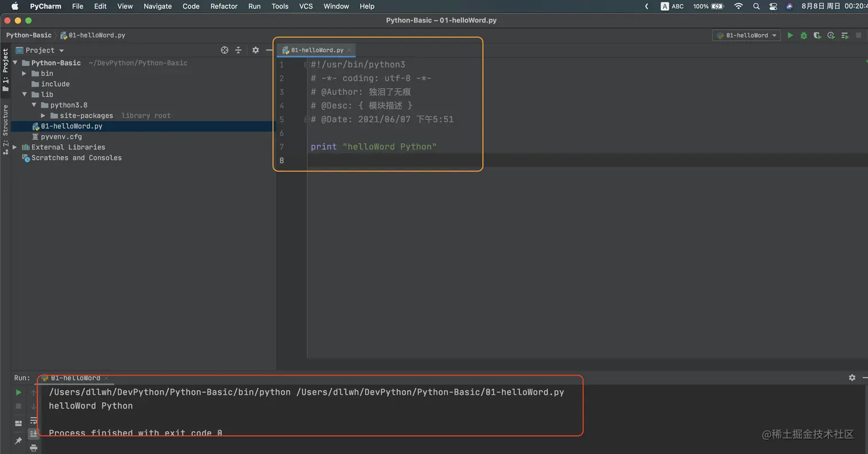Screen dimensions: 868x454
Task: Open the Apple menu
Action: pos(15,6)
